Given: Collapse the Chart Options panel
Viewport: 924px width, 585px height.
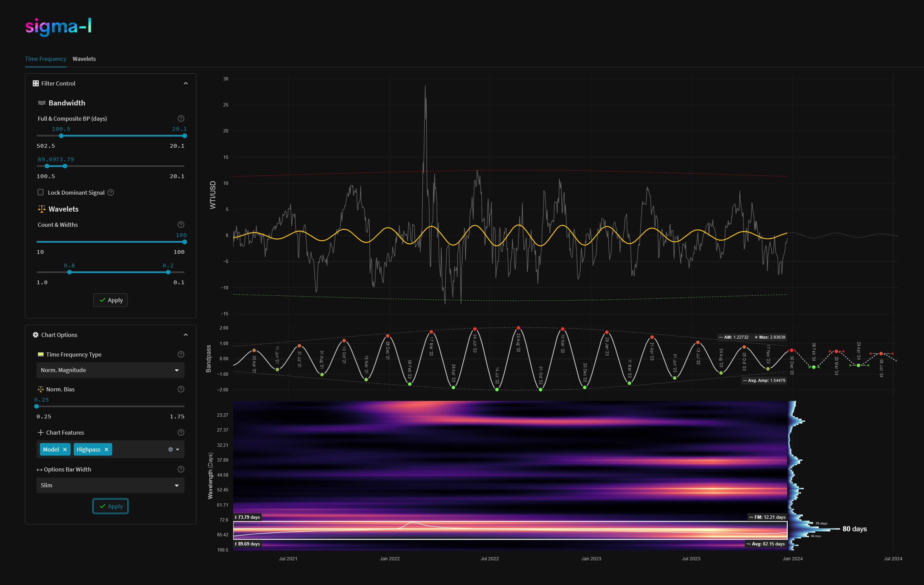Looking at the screenshot, I should point(186,335).
